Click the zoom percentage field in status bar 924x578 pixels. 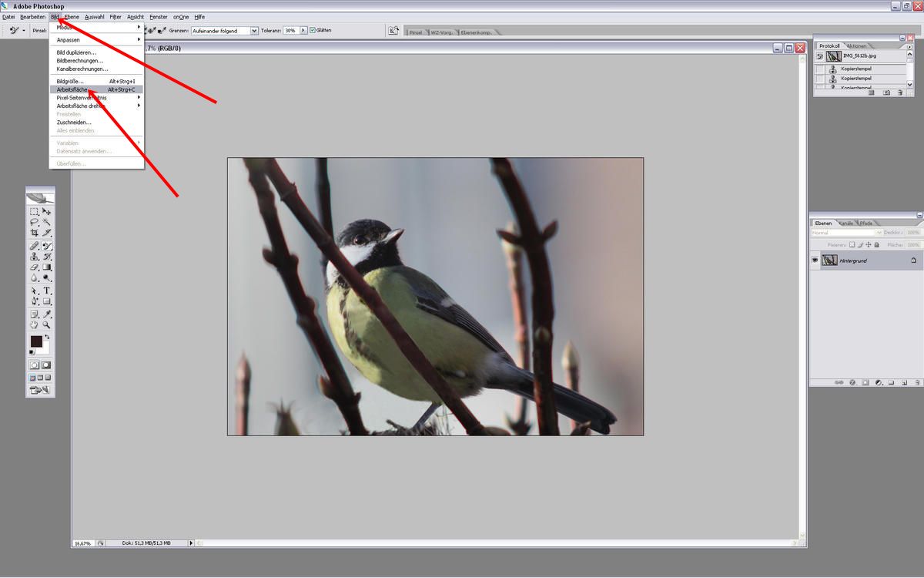pos(82,543)
